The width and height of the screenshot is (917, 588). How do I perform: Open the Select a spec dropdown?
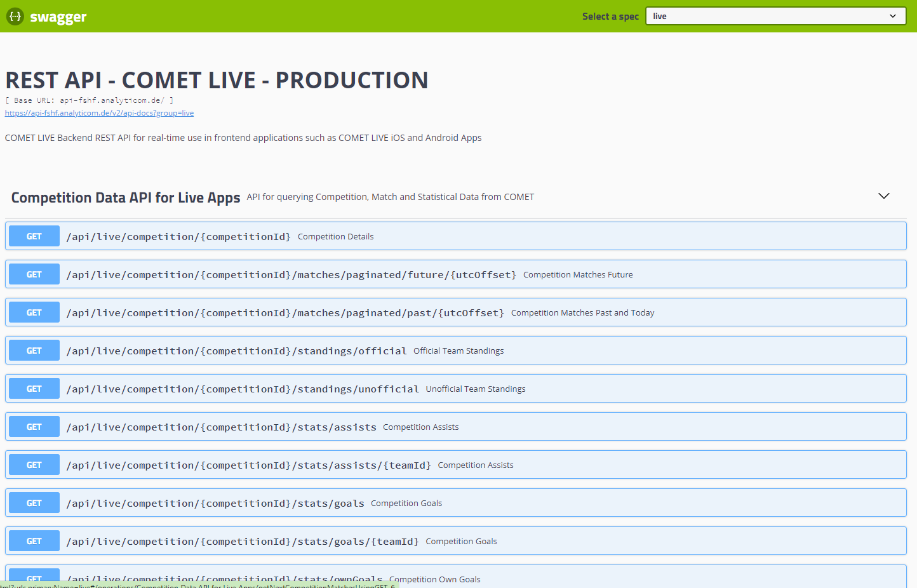[x=775, y=16]
